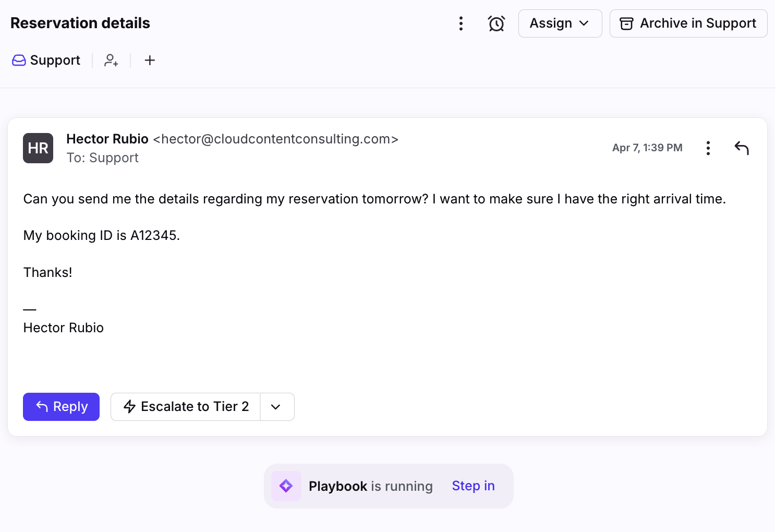Viewport: 775px width, 532px height.
Task: Click the purple Playbook sparkle icon
Action: tap(286, 486)
